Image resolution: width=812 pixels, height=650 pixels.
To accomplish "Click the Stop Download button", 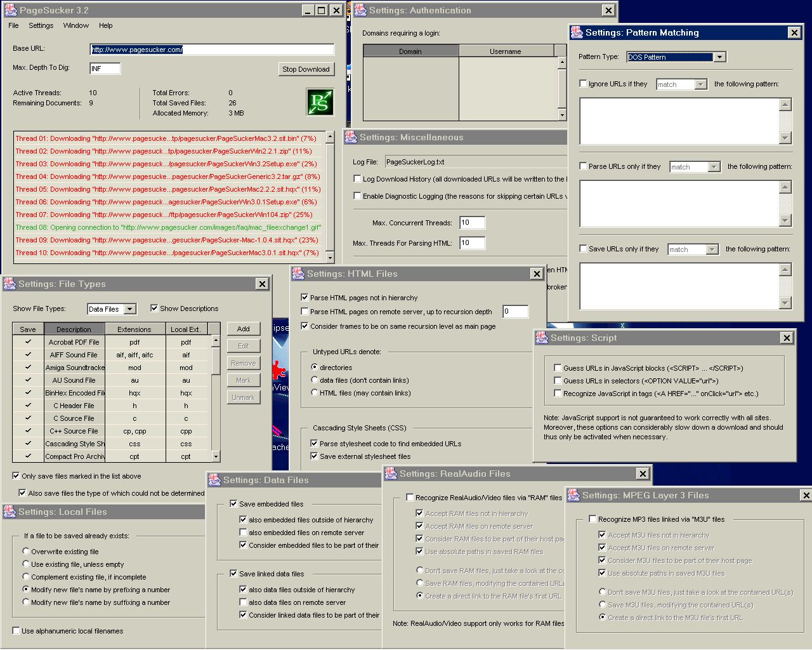I will (x=306, y=69).
